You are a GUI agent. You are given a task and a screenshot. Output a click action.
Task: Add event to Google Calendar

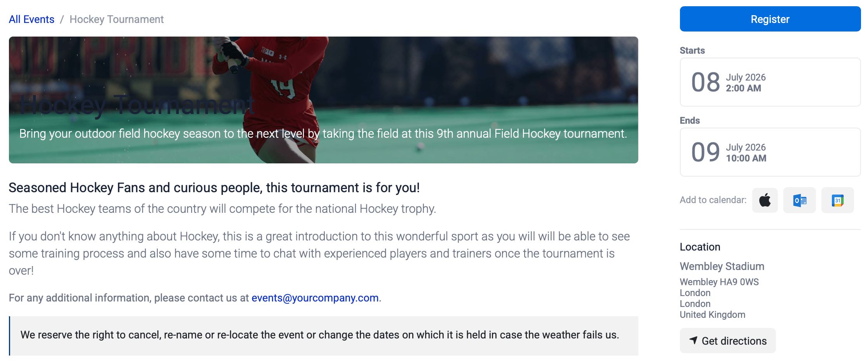837,200
